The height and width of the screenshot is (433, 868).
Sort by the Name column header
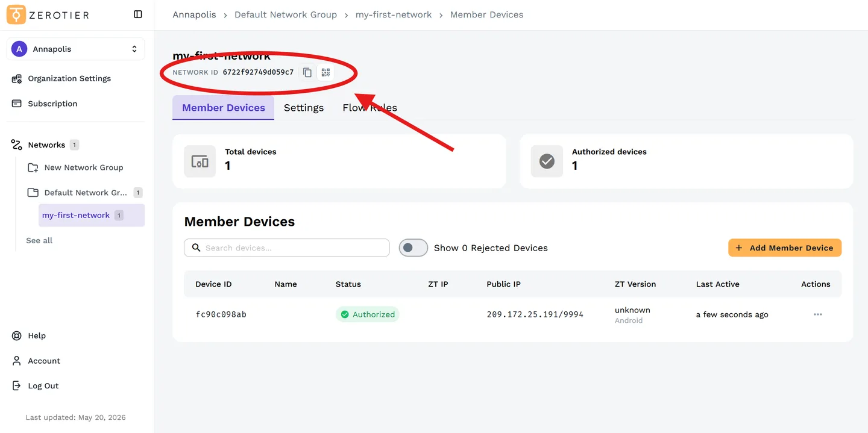tap(286, 284)
